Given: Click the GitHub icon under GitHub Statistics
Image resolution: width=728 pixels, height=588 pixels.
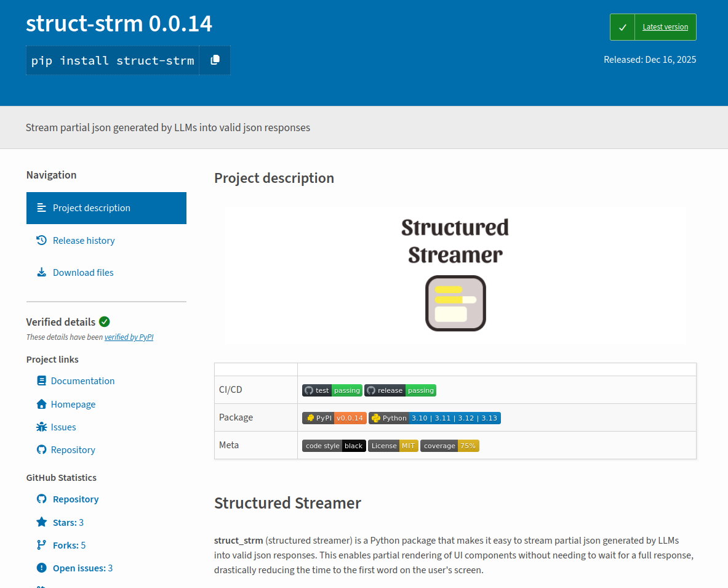Looking at the screenshot, I should click(41, 499).
